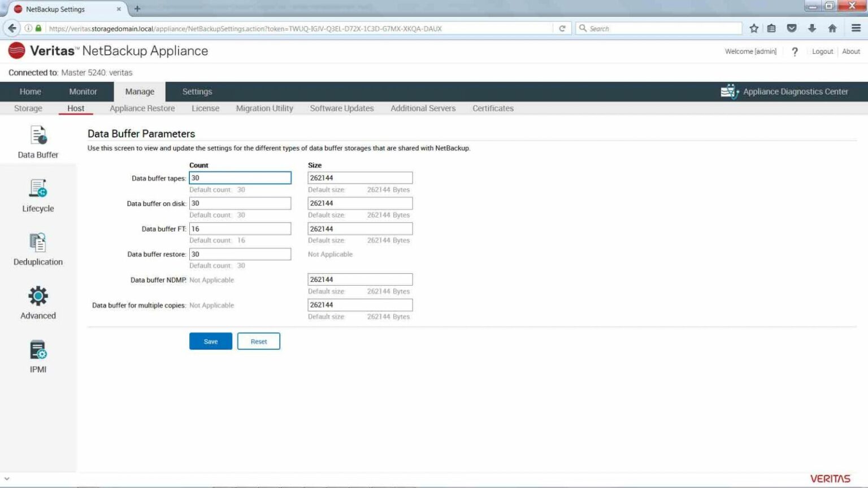Click the Save button
Screen dimensions: 868x488
[x=211, y=341]
